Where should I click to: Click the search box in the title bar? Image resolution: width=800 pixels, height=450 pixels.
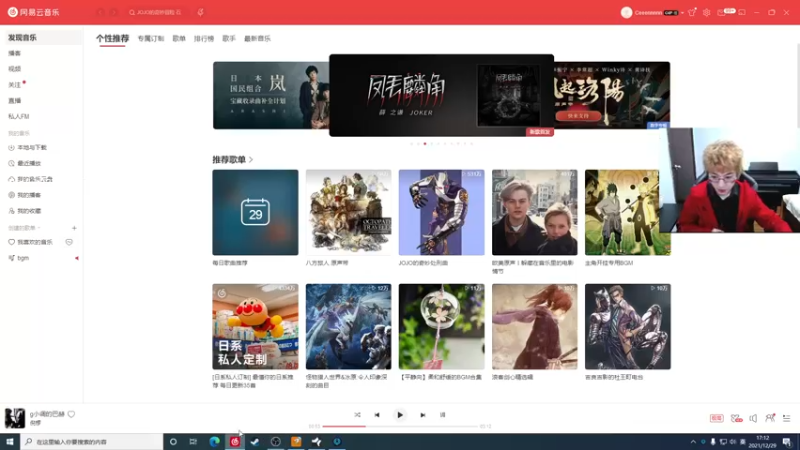[157, 12]
